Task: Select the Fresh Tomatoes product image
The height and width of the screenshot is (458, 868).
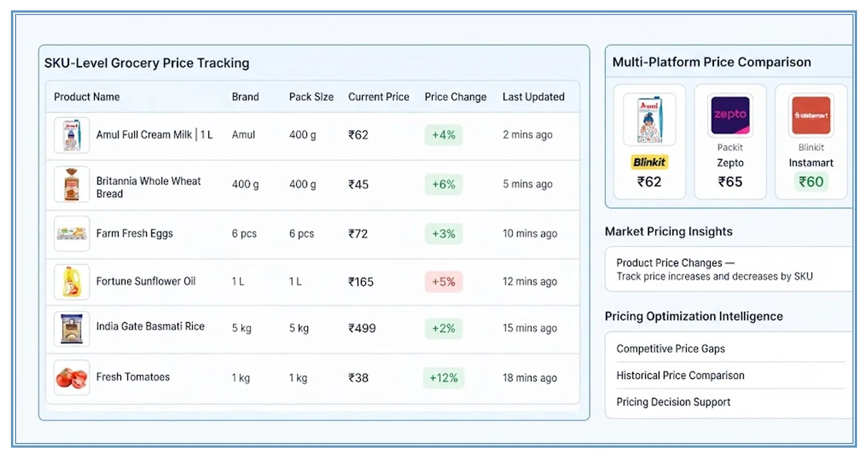Action: (x=72, y=378)
